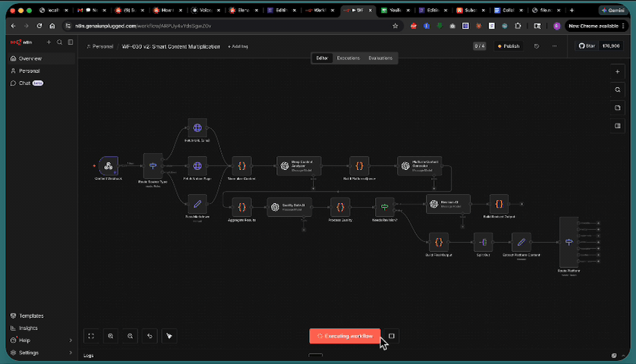The height and width of the screenshot is (364, 636).
Task: Click the Executing workflow button
Action: (345, 336)
